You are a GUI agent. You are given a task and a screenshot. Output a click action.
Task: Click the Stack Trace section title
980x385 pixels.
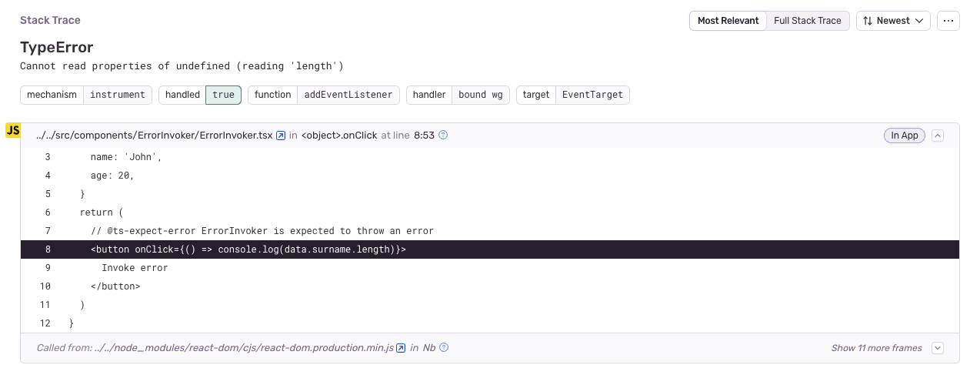(50, 21)
